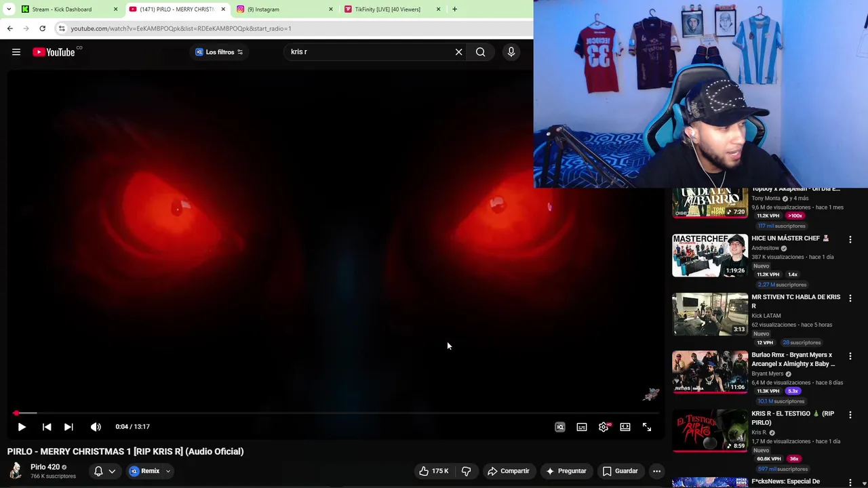
Task: Mute the video with the speaker icon
Action: (96, 427)
